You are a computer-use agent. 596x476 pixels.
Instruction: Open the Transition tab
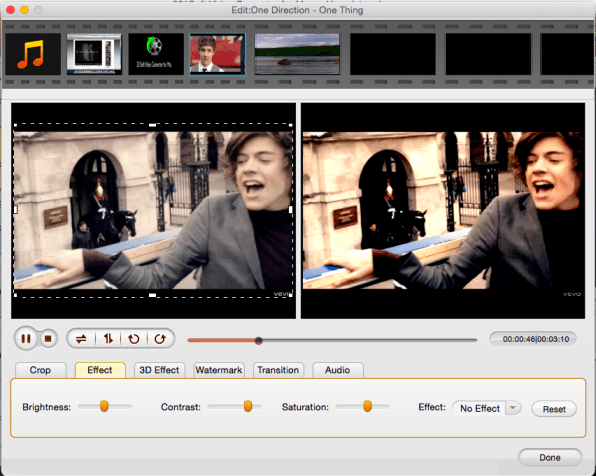278,370
